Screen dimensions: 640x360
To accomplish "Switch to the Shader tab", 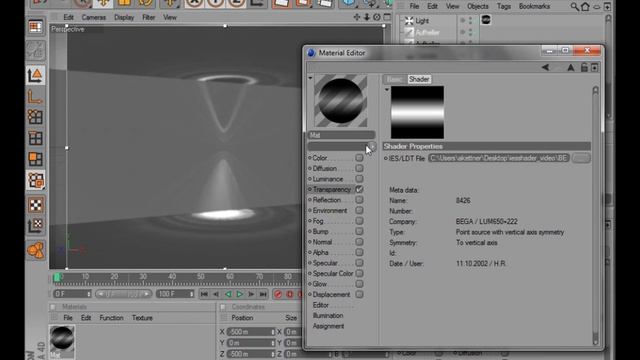I will 419,79.
